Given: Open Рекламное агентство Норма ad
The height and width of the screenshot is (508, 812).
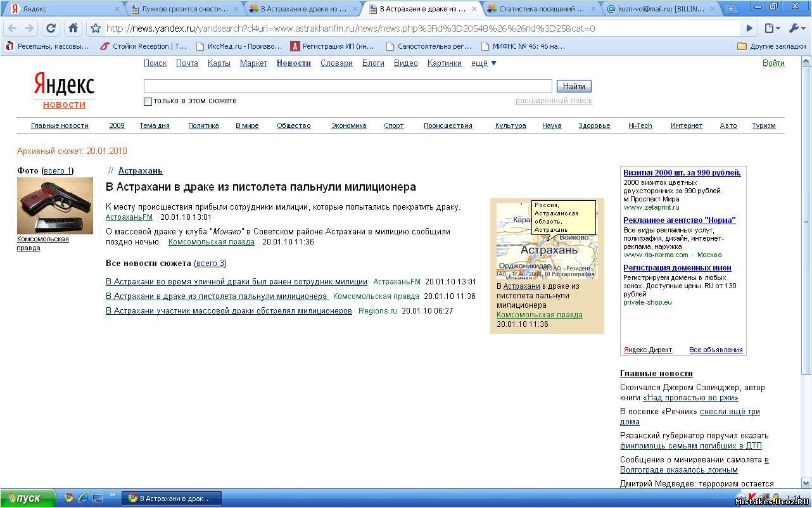Looking at the screenshot, I should coord(680,220).
